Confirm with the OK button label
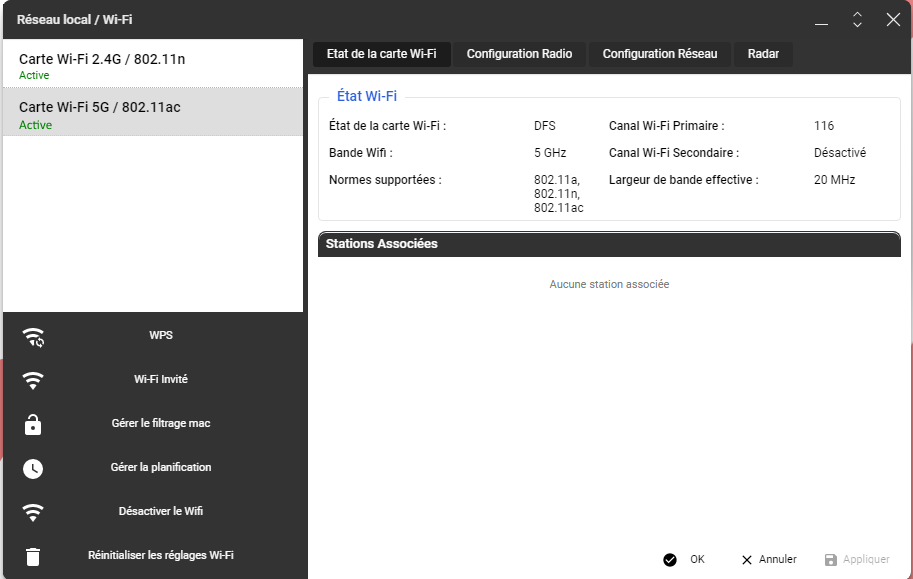 (697, 559)
